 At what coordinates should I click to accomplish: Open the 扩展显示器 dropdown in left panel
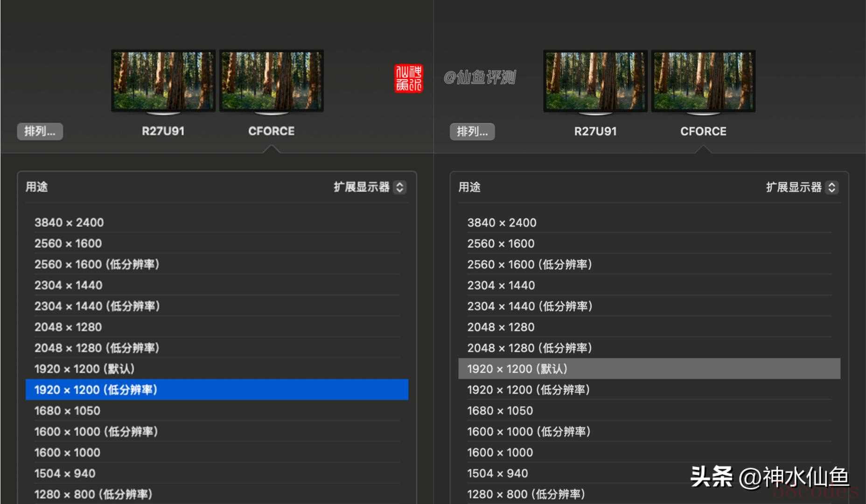tap(370, 187)
